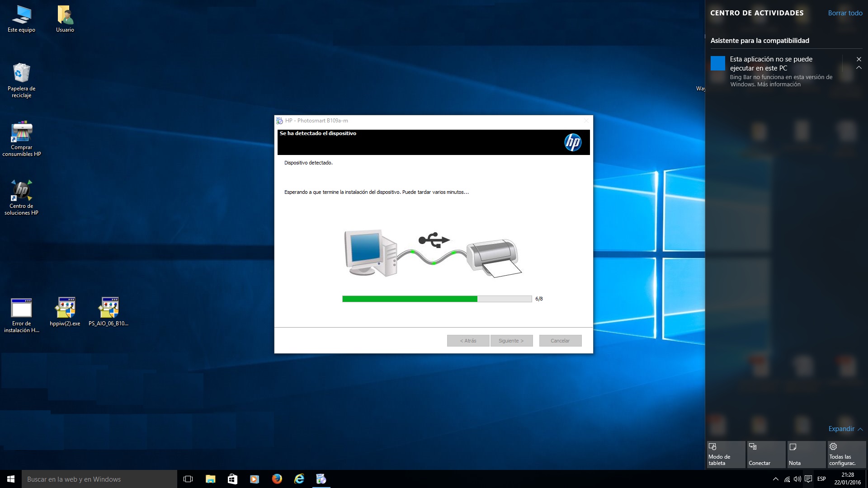Open the ESP language indicator
This screenshot has width=868, height=488.
click(x=821, y=479)
